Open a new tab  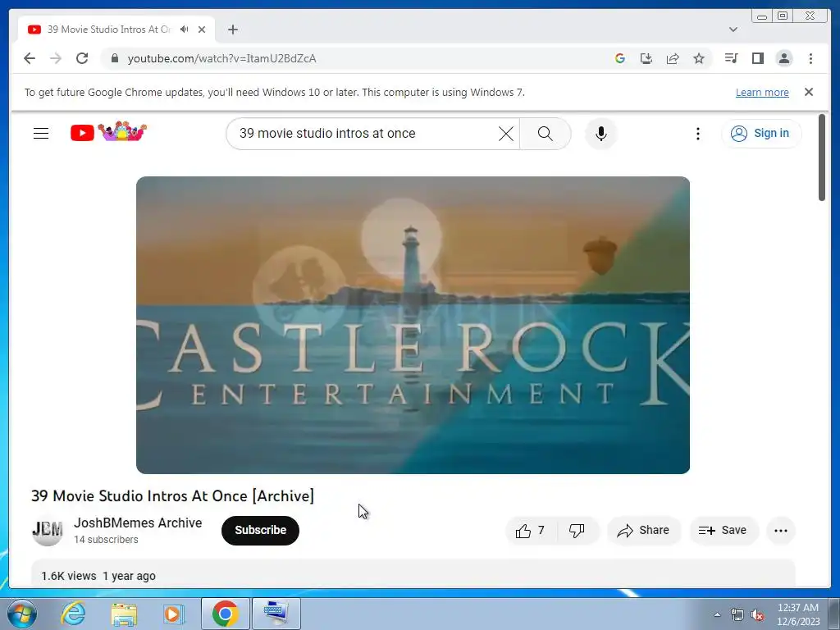point(232,30)
